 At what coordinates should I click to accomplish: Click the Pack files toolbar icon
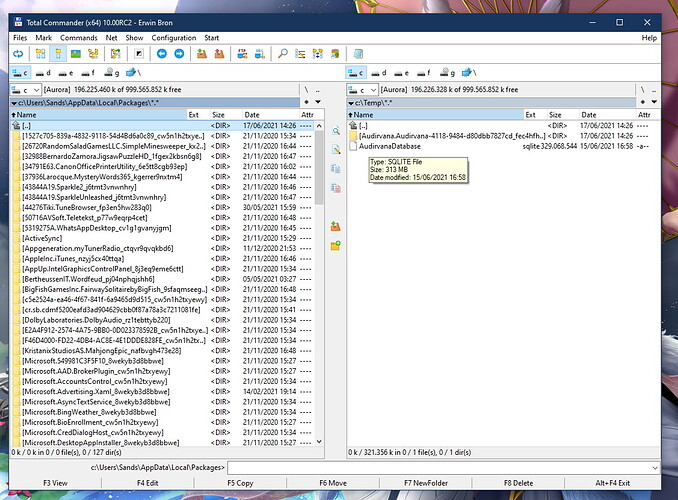(202, 54)
